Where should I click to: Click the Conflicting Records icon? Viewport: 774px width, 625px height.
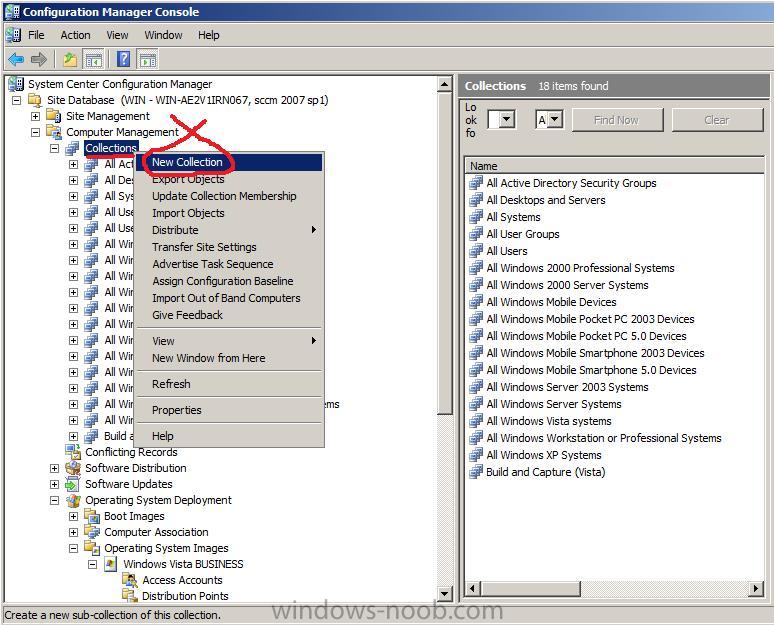[x=73, y=452]
